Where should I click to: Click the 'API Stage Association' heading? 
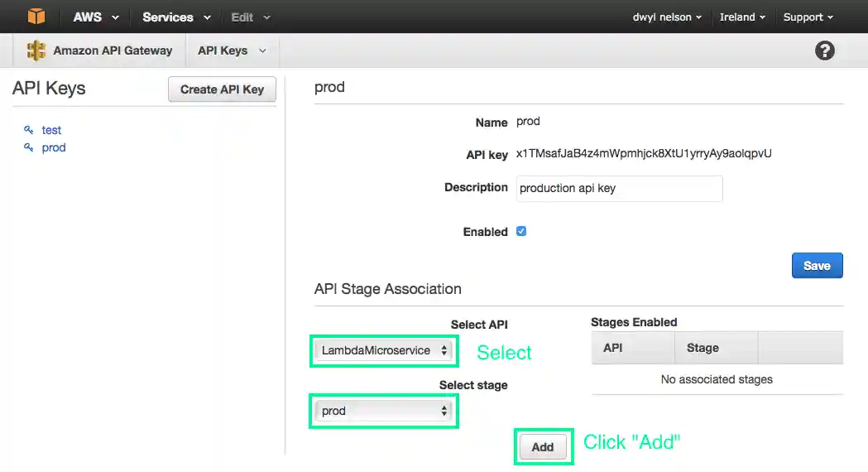tap(387, 289)
